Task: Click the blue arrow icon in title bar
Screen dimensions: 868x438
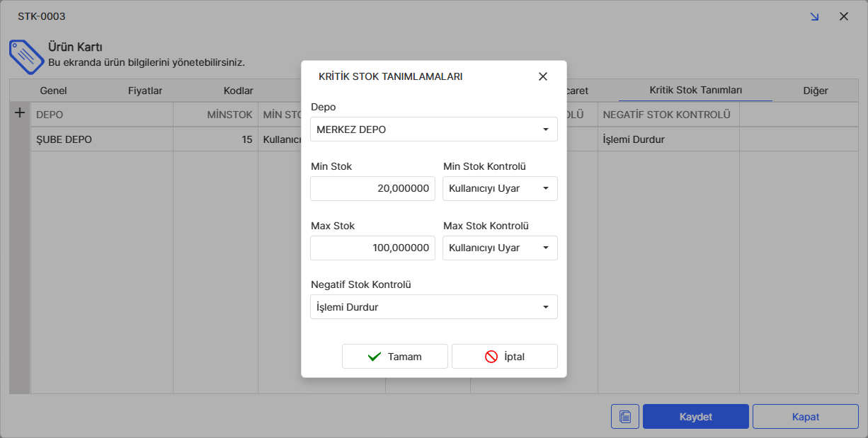Action: (x=814, y=16)
